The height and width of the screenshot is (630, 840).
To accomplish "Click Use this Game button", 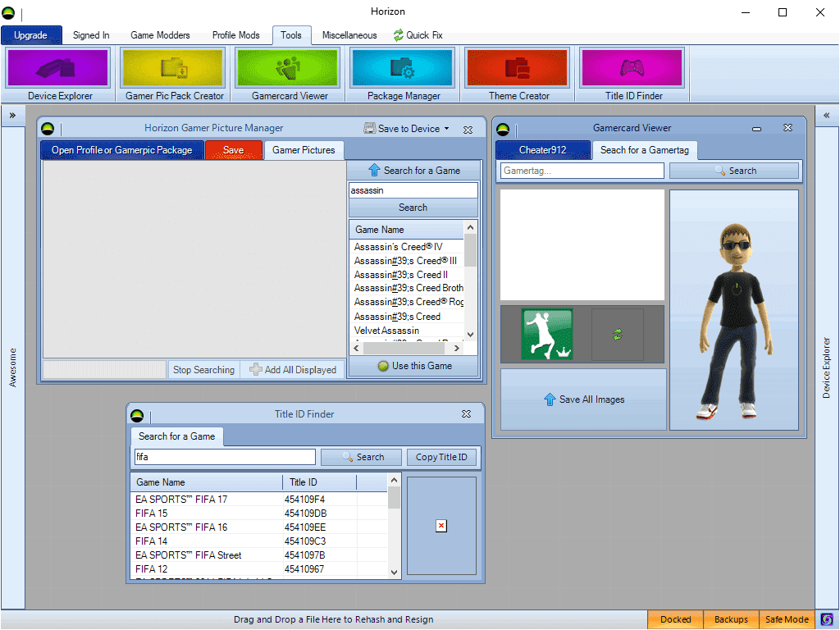I will coord(413,366).
